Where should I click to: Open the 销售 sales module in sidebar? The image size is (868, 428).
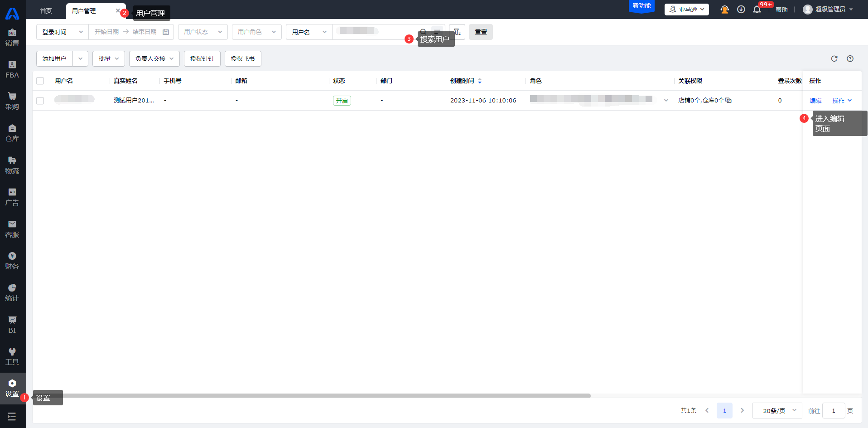click(x=12, y=37)
